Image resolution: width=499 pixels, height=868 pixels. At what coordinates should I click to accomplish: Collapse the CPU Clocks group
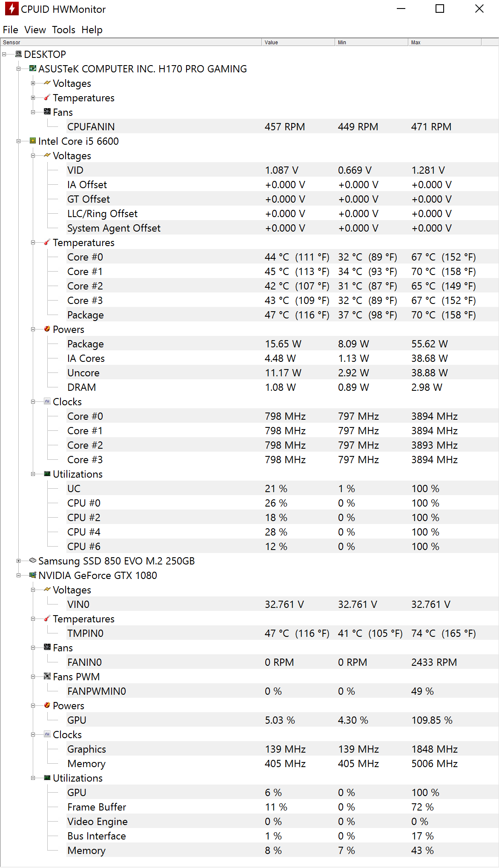coord(33,402)
